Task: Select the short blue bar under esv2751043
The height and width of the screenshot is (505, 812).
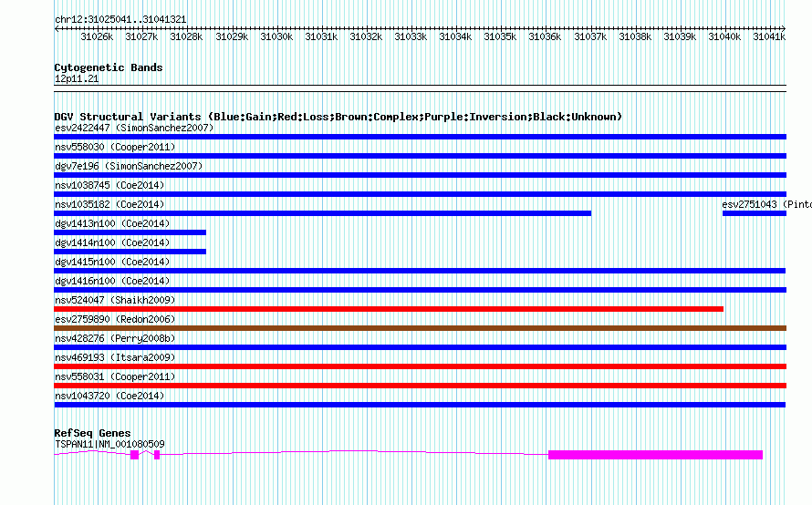Action: tap(754, 213)
